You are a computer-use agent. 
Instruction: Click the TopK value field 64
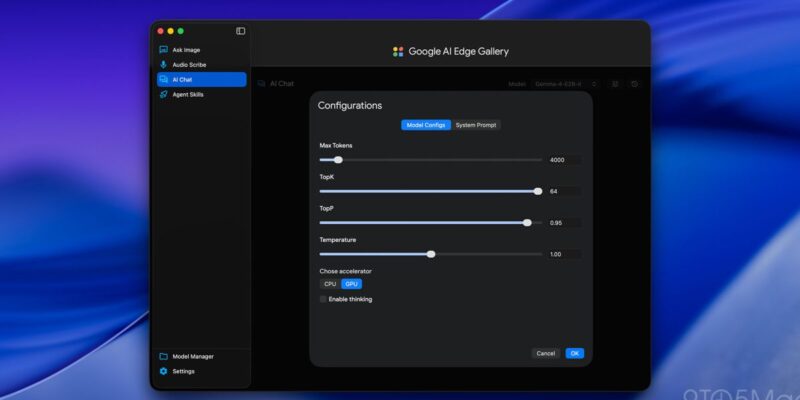tap(564, 191)
